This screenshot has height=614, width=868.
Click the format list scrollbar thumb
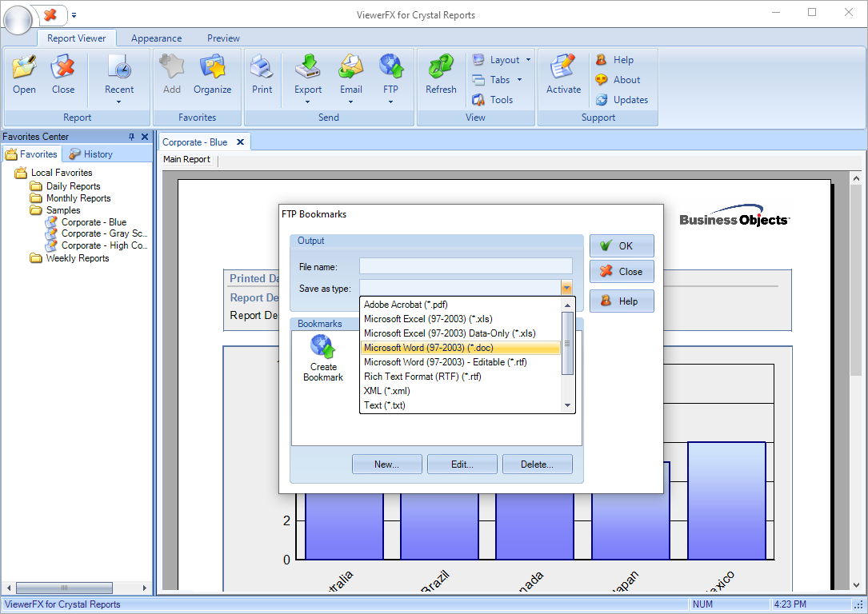567,343
